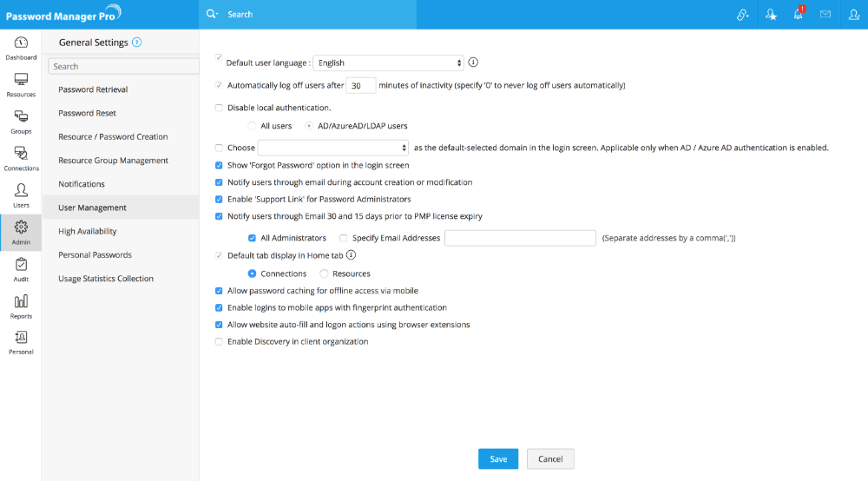Image resolution: width=868 pixels, height=481 pixels.
Task: Check Specify Email Addresses checkbox
Action: [343, 238]
